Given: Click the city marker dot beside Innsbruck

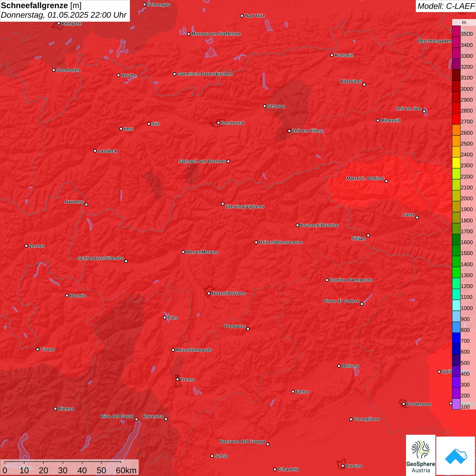Looking at the screenshot, I should [219, 123].
